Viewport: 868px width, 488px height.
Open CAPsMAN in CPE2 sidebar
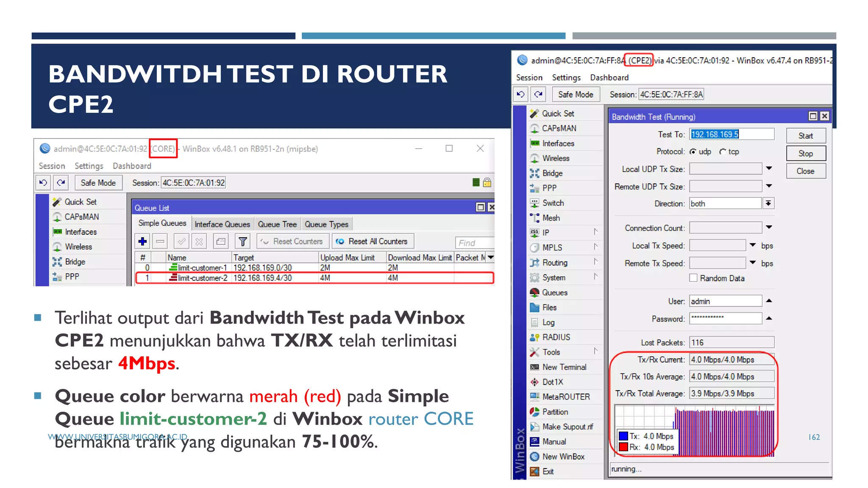[559, 128]
